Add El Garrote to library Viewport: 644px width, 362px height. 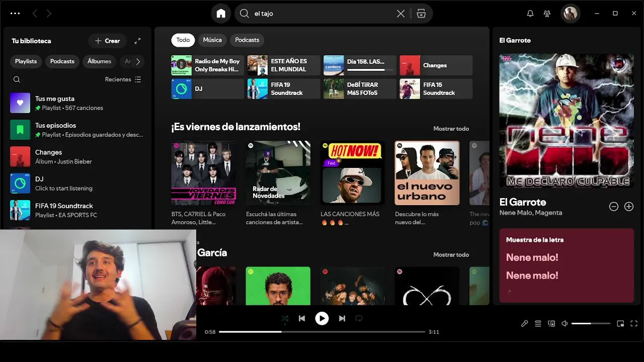pos(629,207)
